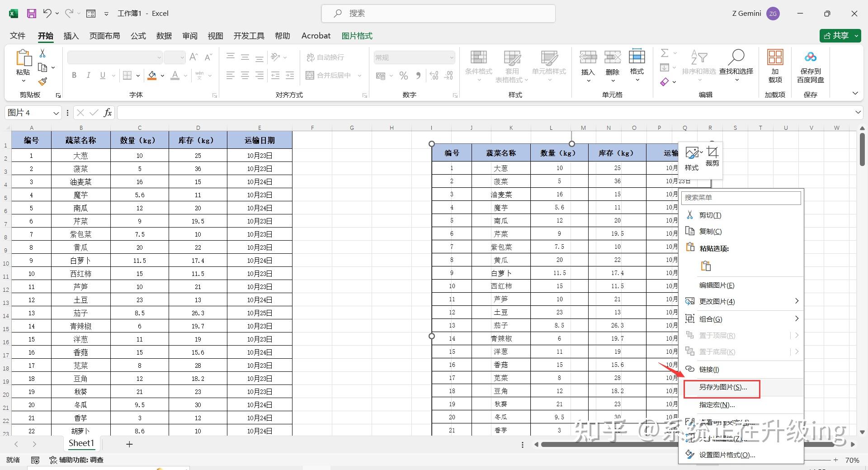Expand the formula bar
The height and width of the screenshot is (470, 868).
858,112
